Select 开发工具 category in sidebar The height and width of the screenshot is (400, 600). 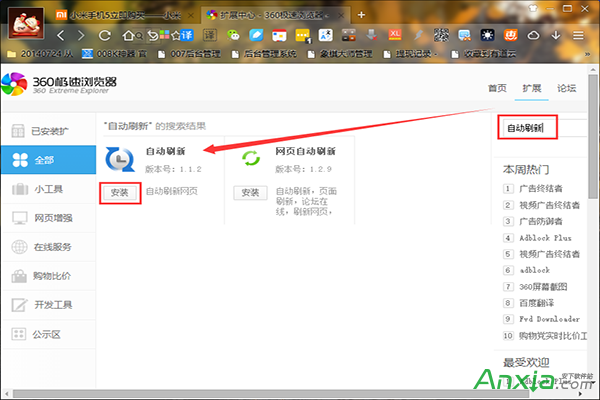click(48, 305)
